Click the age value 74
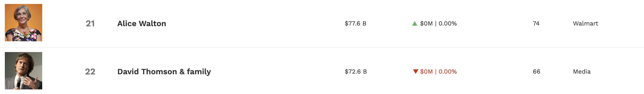644x94 pixels. tap(536, 23)
